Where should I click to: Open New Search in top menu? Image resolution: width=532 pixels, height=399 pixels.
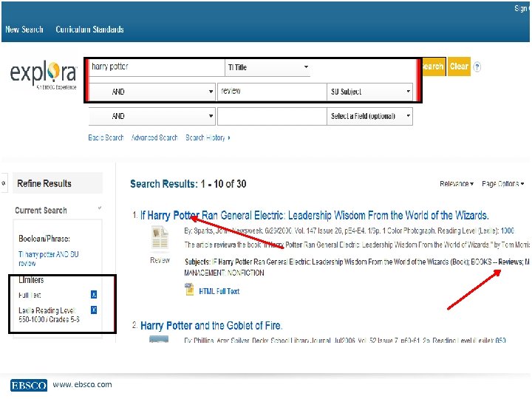(x=24, y=30)
